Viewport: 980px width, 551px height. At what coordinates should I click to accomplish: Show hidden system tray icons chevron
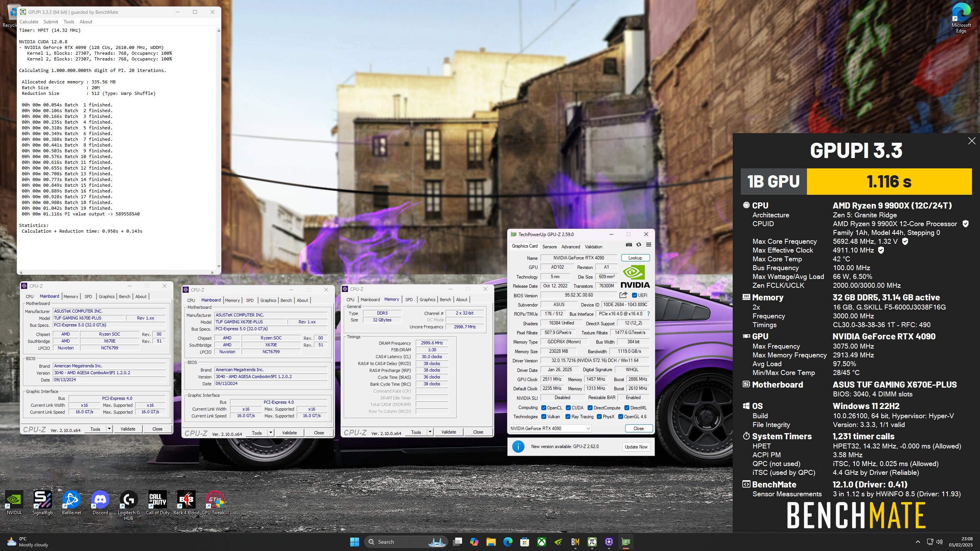pyautogui.click(x=918, y=542)
